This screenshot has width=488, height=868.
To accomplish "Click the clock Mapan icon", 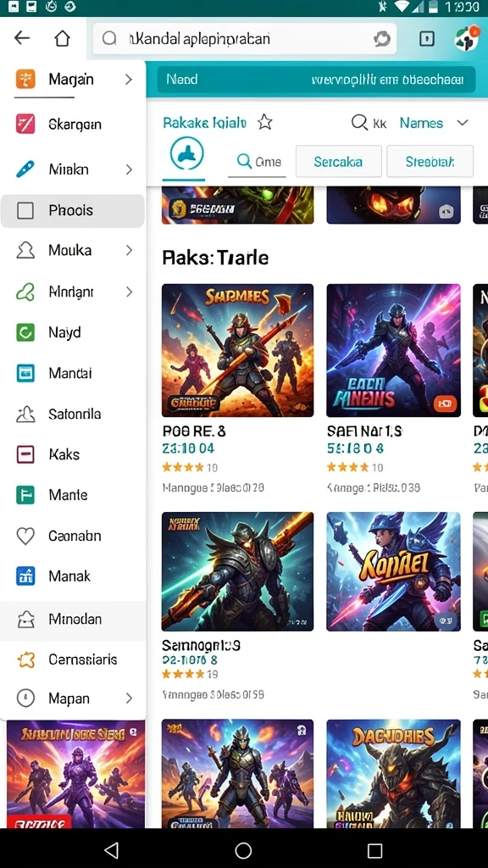I will pyautogui.click(x=25, y=698).
